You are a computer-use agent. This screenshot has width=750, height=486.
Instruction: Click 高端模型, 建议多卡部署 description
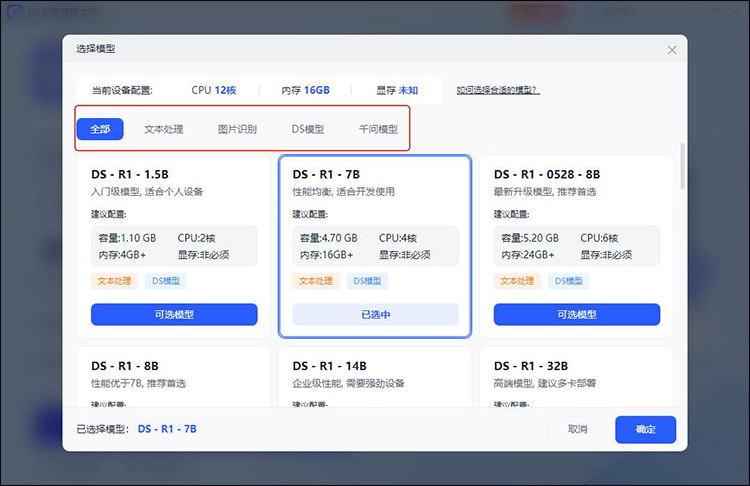(545, 383)
